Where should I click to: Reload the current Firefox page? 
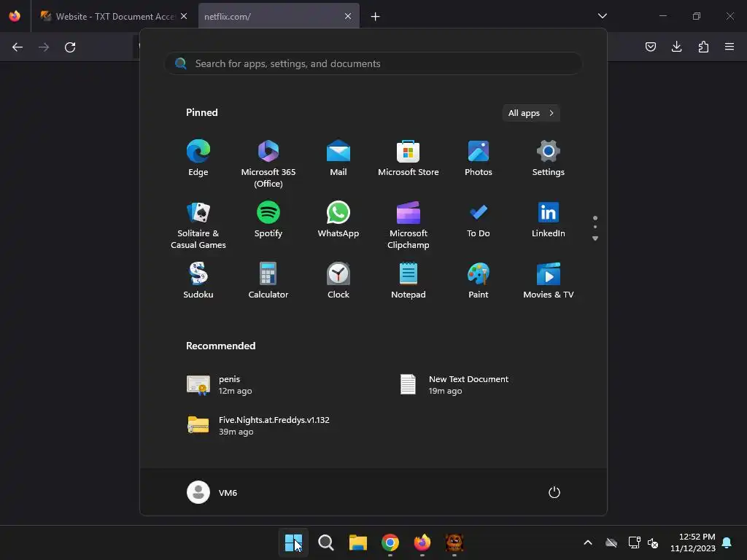tap(70, 47)
